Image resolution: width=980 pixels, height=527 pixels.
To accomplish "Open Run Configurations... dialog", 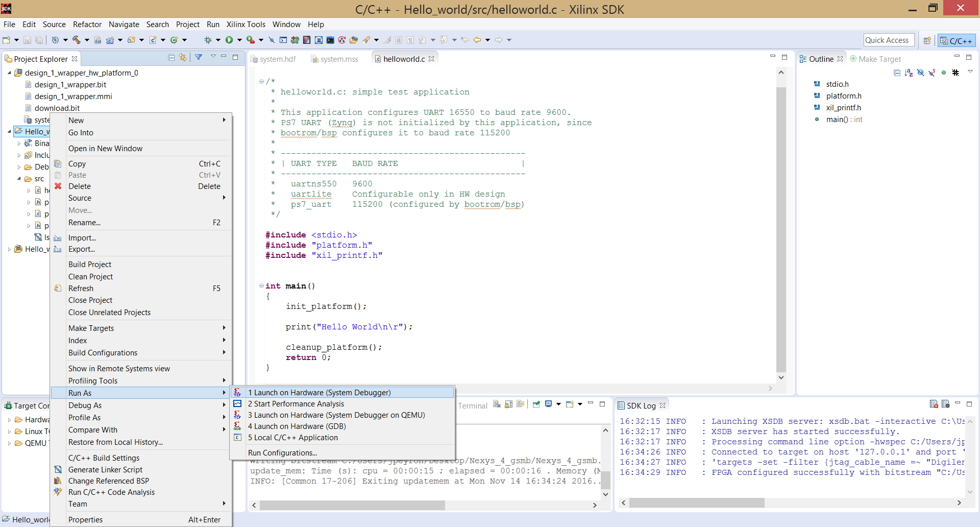I will 342,453.
